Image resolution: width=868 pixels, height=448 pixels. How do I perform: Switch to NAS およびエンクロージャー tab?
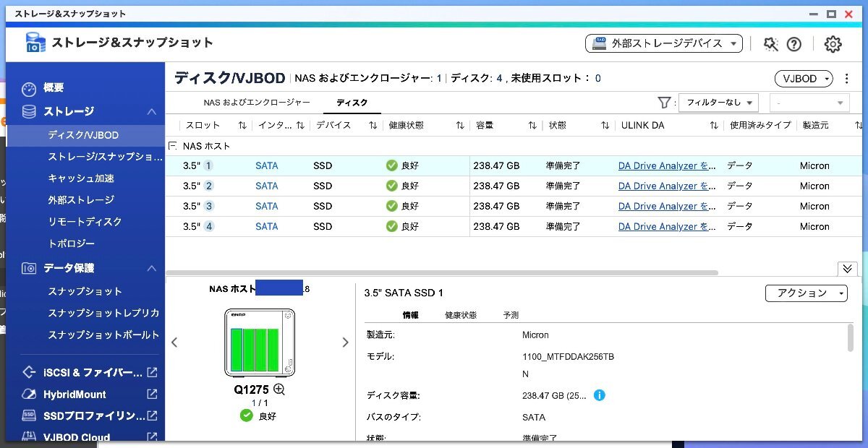coord(257,103)
